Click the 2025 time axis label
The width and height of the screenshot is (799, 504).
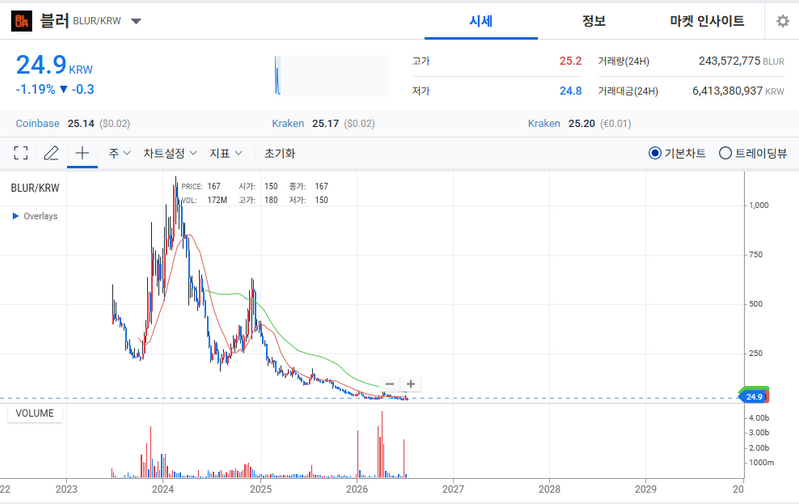(260, 489)
